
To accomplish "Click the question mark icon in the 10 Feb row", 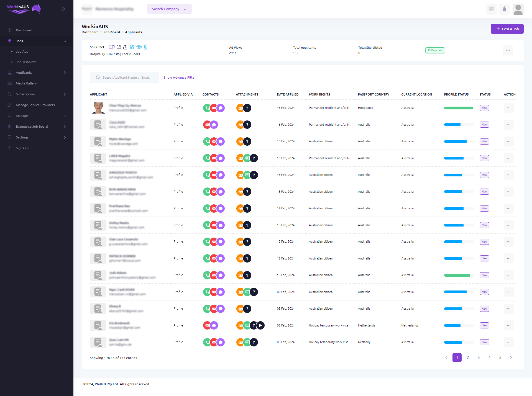I will coord(247,275).
